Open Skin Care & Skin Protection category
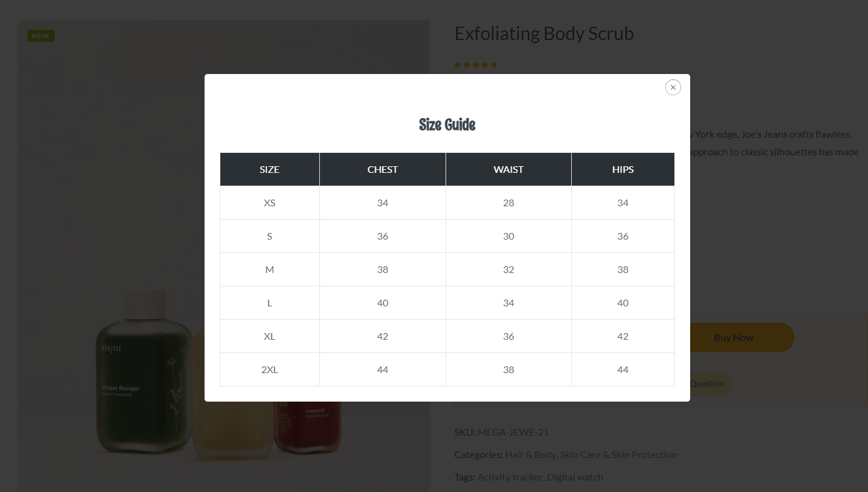The image size is (868, 492). click(x=618, y=454)
